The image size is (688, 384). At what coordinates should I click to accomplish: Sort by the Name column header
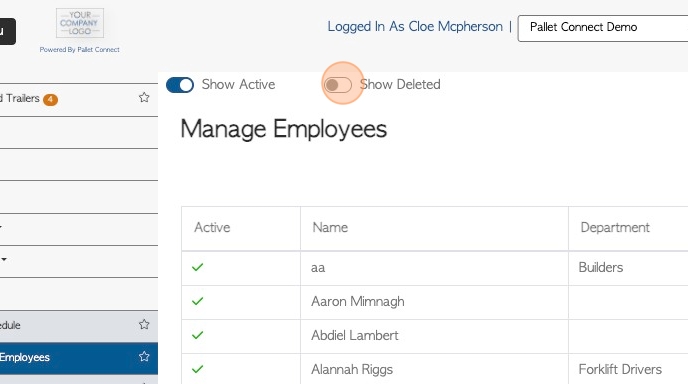point(330,227)
